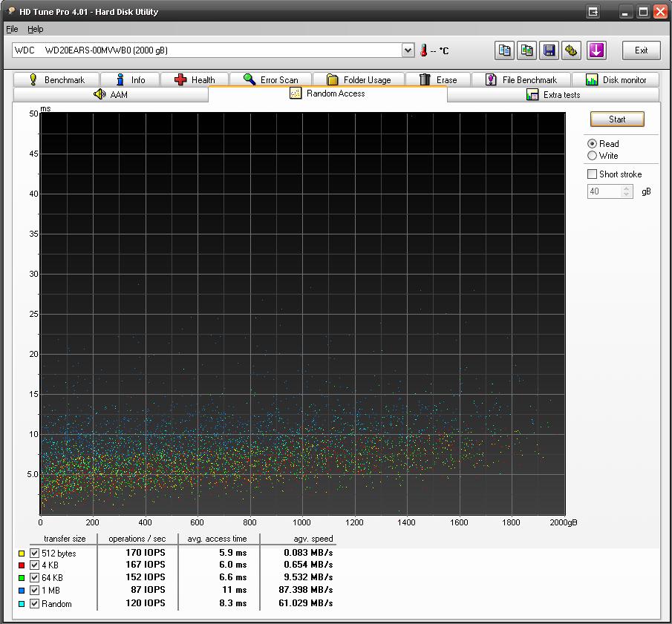Click the copy screenshot to clipboard icon
This screenshot has width=672, height=624.
point(527,50)
